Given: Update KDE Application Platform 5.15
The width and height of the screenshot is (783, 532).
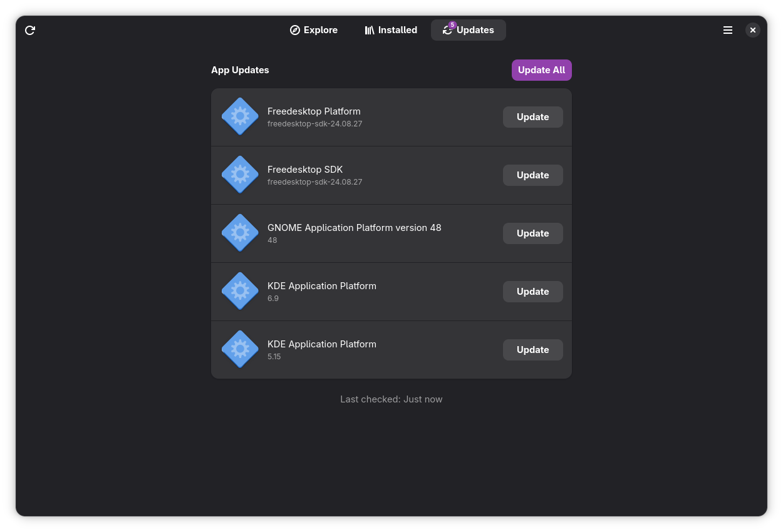Looking at the screenshot, I should pos(533,350).
